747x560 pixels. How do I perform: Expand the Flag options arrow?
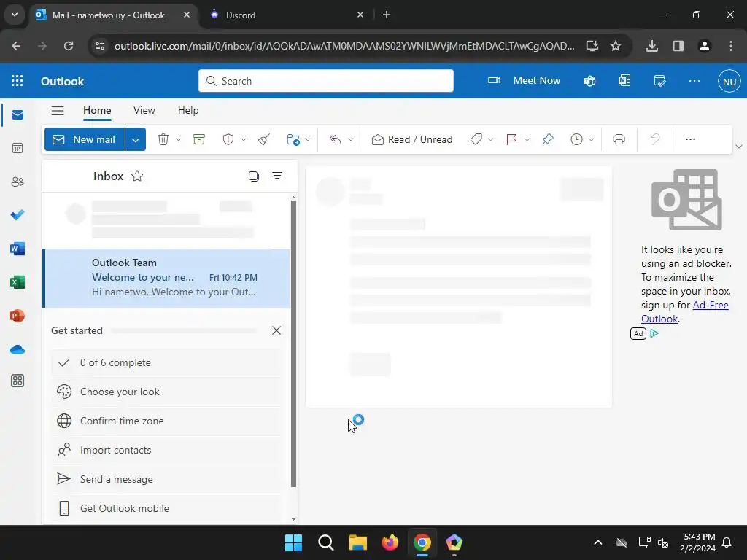click(x=527, y=139)
